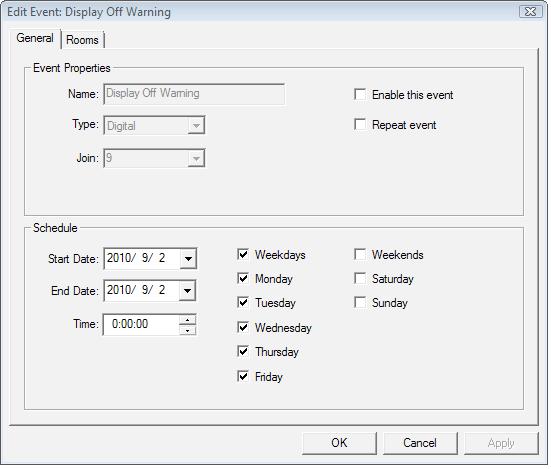Increase Time with the up spinner arrow
The width and height of the screenshot is (551, 469).
click(188, 320)
